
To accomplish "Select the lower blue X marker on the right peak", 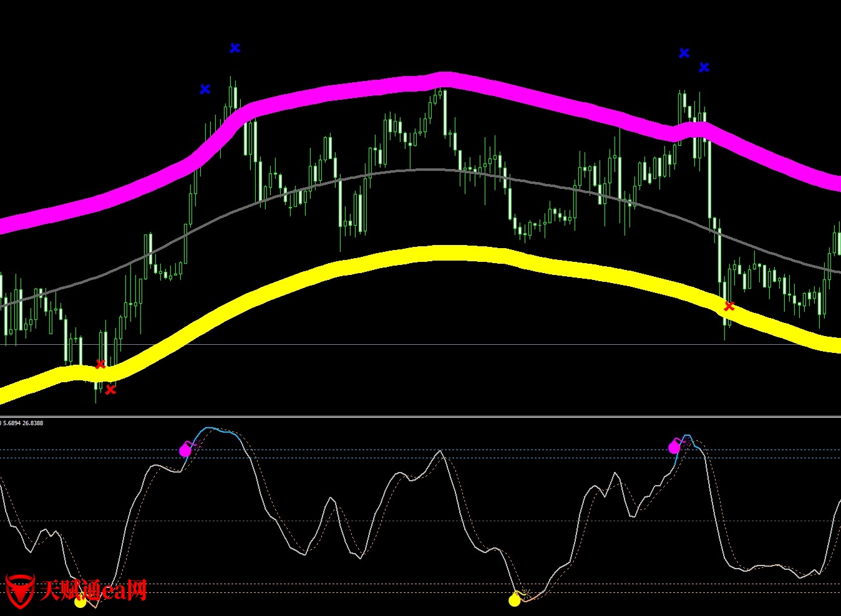I will click(704, 67).
